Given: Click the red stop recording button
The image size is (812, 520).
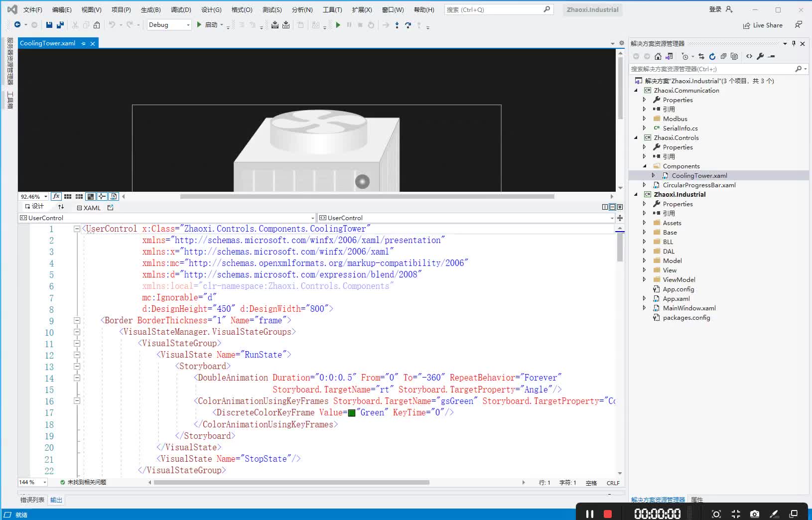Looking at the screenshot, I should [608, 514].
